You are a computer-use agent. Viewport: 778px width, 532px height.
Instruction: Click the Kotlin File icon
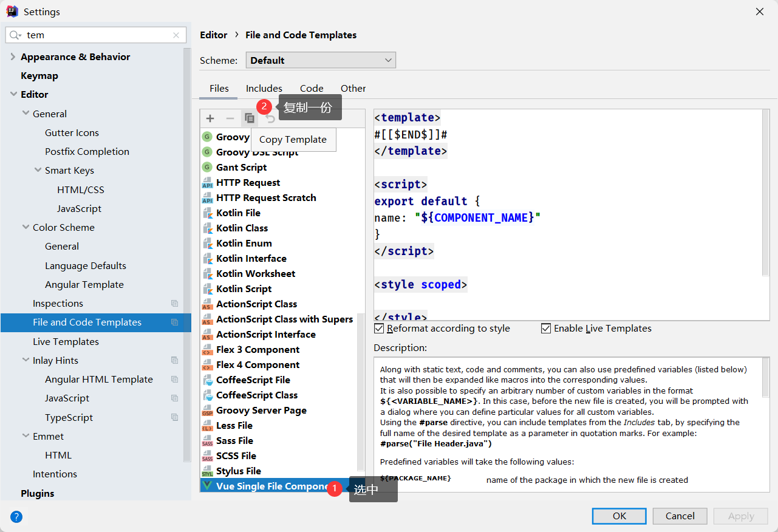pyautogui.click(x=207, y=213)
